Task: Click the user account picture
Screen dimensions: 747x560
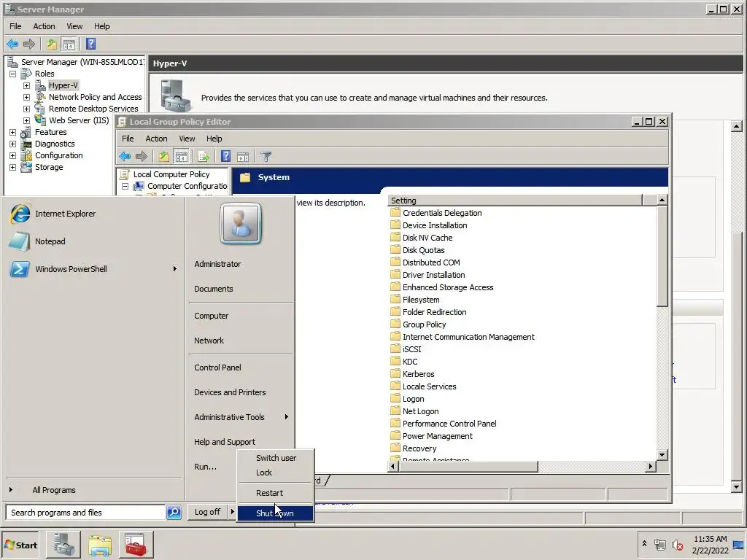Action: 241,223
